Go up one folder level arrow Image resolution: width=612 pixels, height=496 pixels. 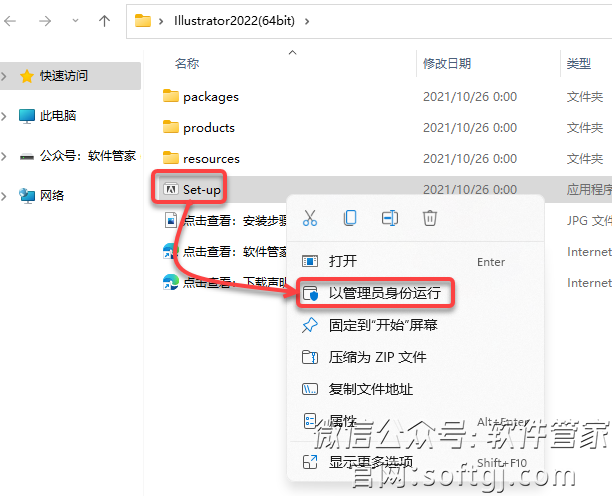[x=104, y=21]
